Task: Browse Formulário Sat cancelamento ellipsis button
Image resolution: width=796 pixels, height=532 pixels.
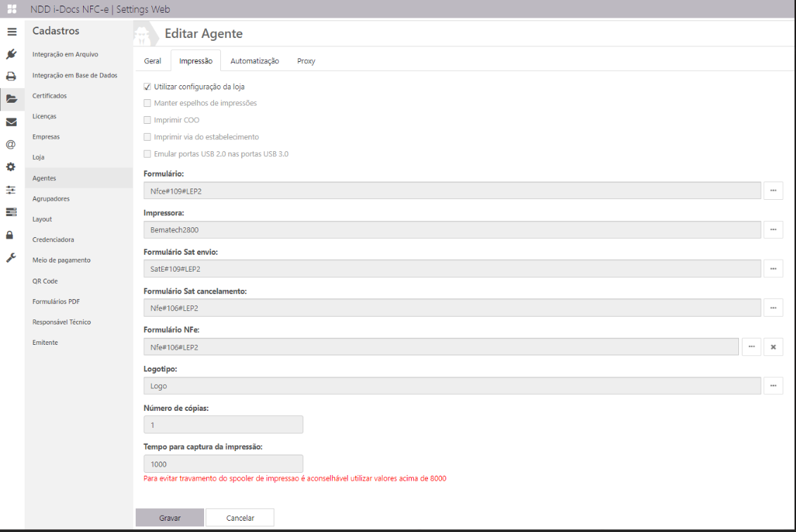Action: (x=773, y=308)
